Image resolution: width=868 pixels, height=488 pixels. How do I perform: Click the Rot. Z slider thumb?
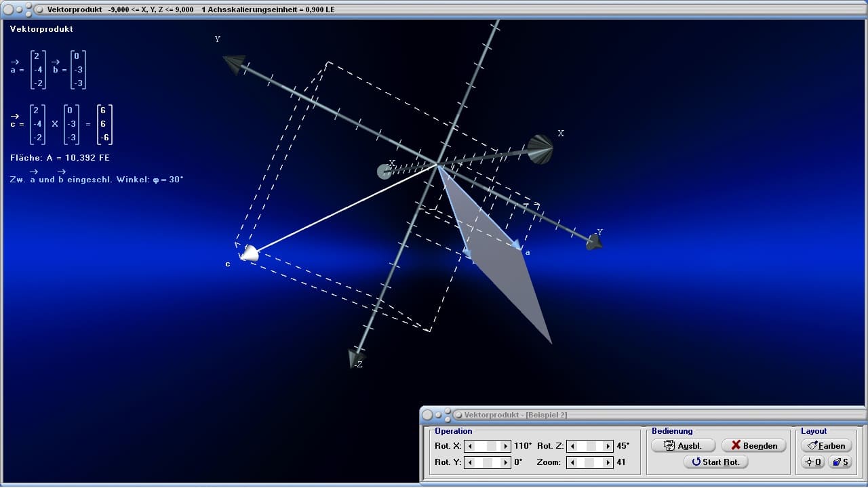point(591,446)
